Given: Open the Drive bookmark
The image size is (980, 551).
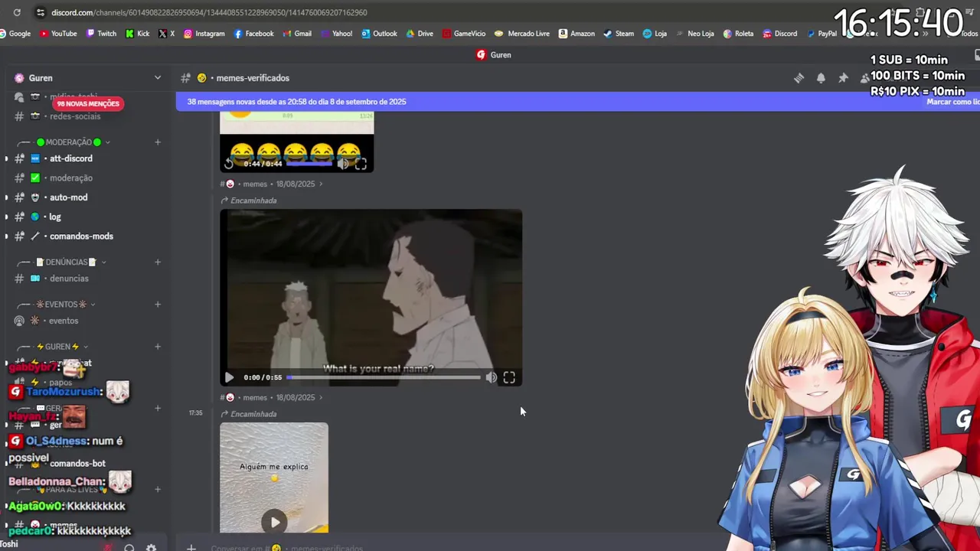Looking at the screenshot, I should [x=420, y=34].
